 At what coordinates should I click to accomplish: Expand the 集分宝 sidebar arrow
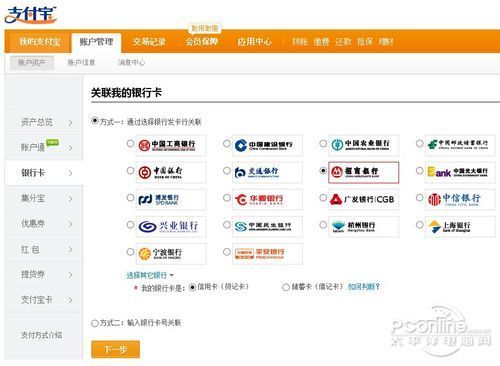tap(70, 199)
